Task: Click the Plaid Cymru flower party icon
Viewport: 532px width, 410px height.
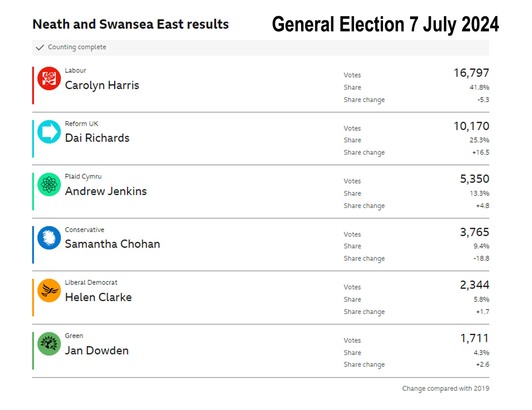Action: coord(49,185)
